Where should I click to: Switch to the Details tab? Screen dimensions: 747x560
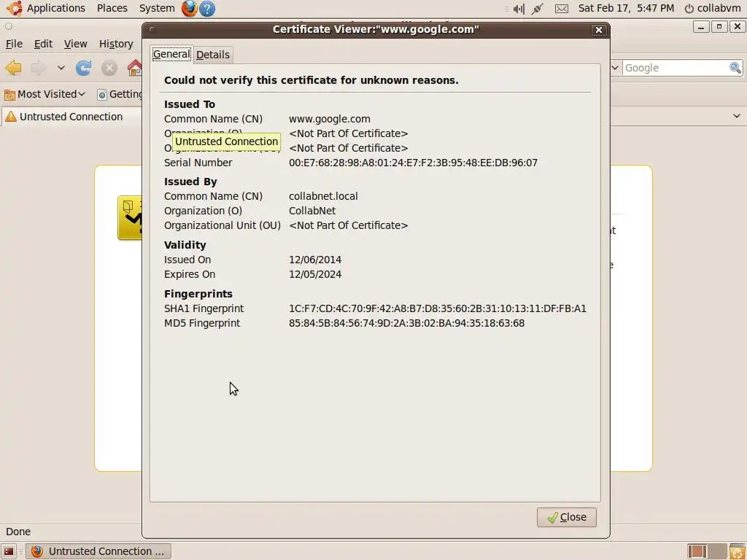point(213,55)
